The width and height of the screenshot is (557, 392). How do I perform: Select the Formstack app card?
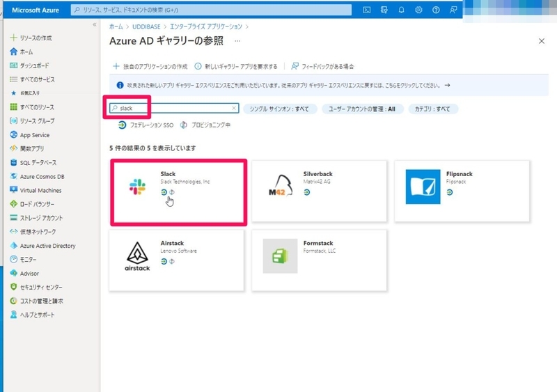tap(319, 260)
